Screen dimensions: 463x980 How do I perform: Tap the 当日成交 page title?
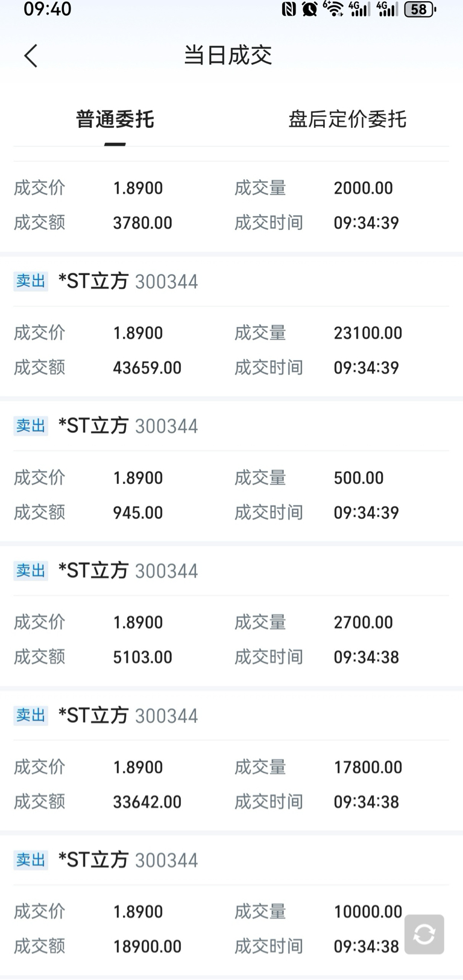click(x=228, y=56)
